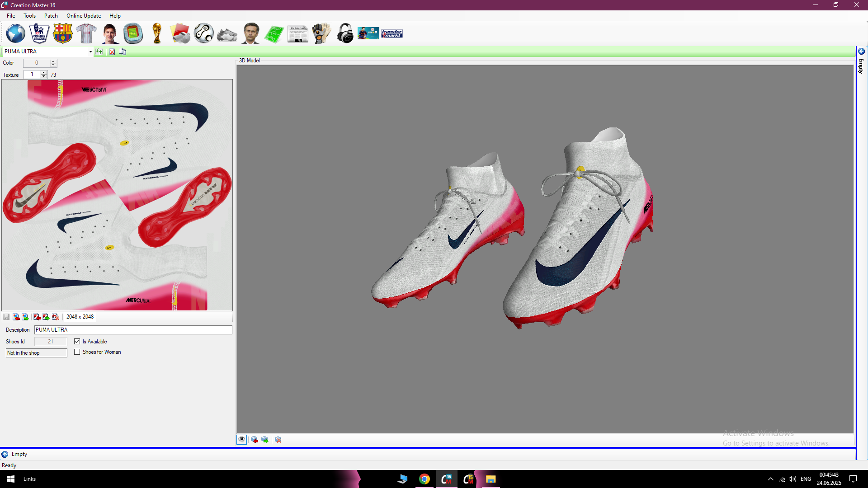Export texture with green arrow icon
Image resolution: width=868 pixels, height=488 pixels.
point(25,317)
